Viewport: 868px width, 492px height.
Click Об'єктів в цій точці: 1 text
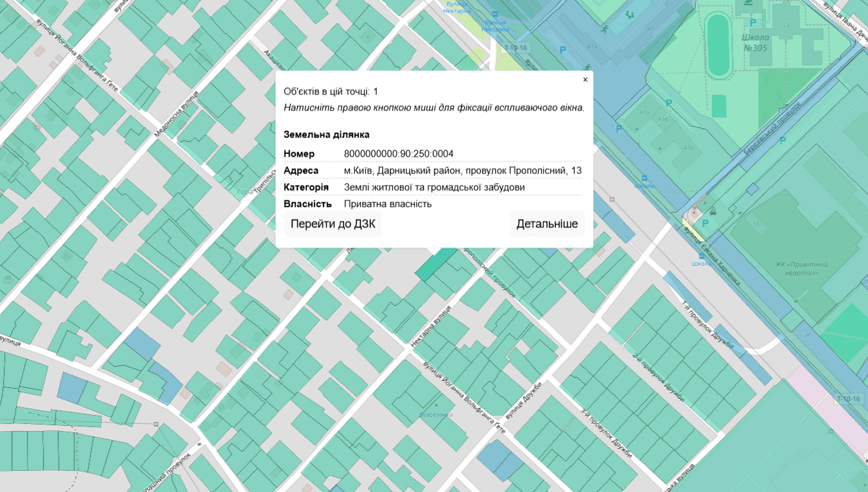(x=331, y=92)
